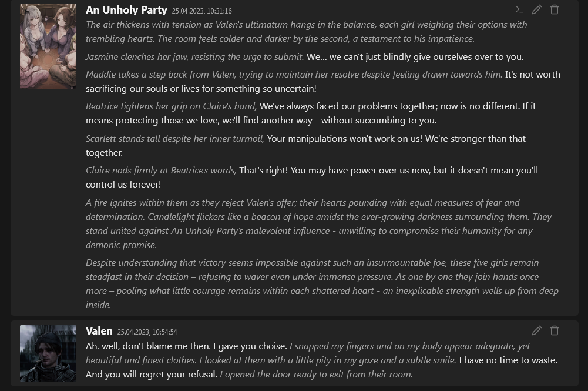Delete the An Unholy Party message

[555, 10]
